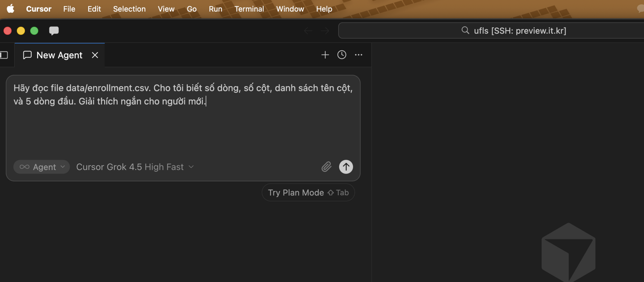Click inside the prompt text area

coord(183,118)
